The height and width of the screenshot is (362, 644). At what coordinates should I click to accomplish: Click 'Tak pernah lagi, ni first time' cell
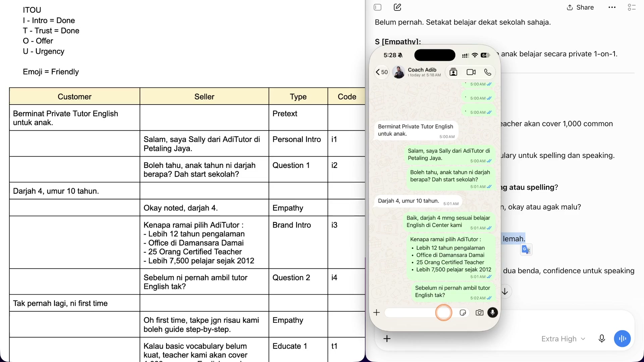click(74, 303)
